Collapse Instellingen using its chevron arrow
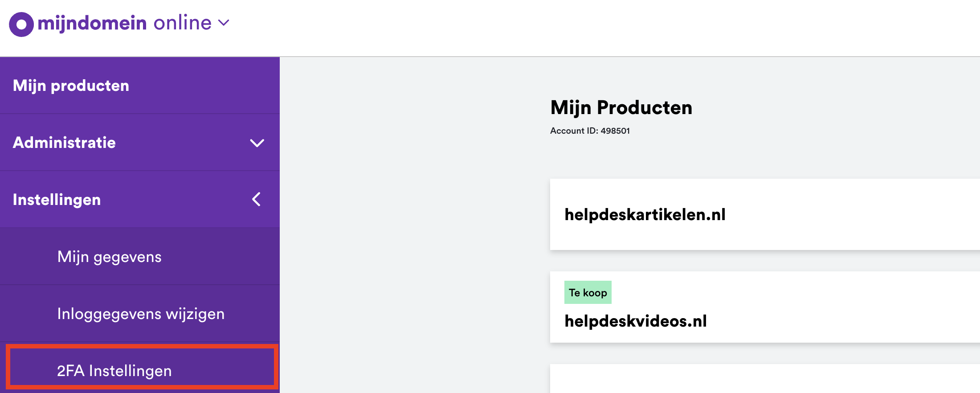980x393 pixels. click(257, 199)
